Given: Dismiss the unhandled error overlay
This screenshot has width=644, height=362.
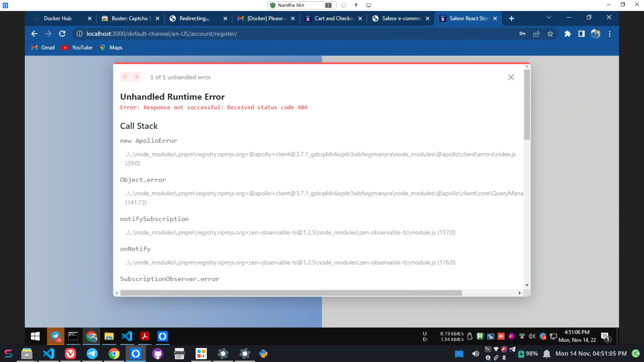Looking at the screenshot, I should click(x=511, y=77).
